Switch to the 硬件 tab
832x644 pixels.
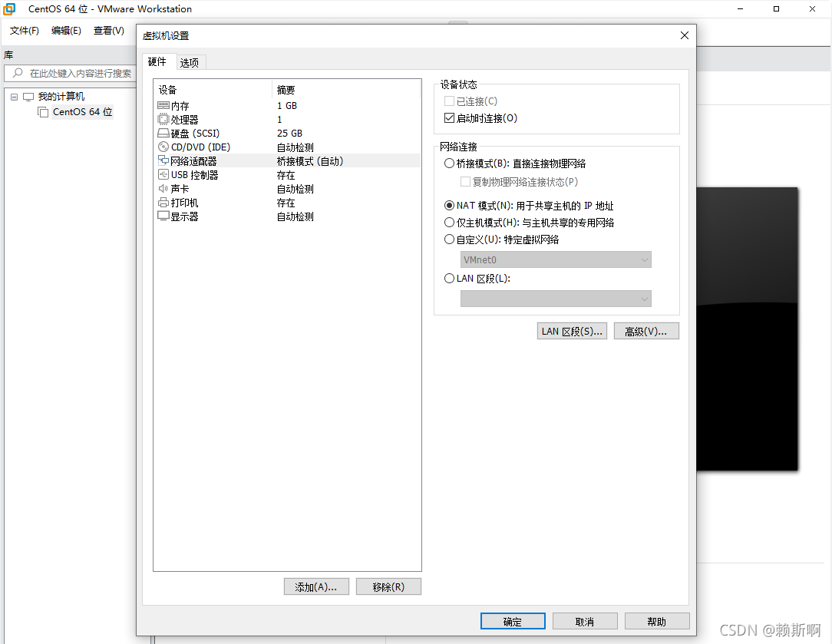point(157,61)
